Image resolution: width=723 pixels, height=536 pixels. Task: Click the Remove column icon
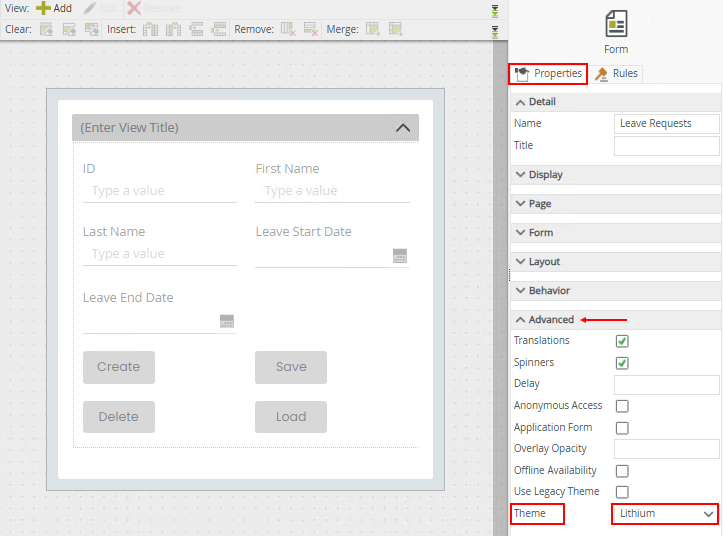[x=288, y=30]
